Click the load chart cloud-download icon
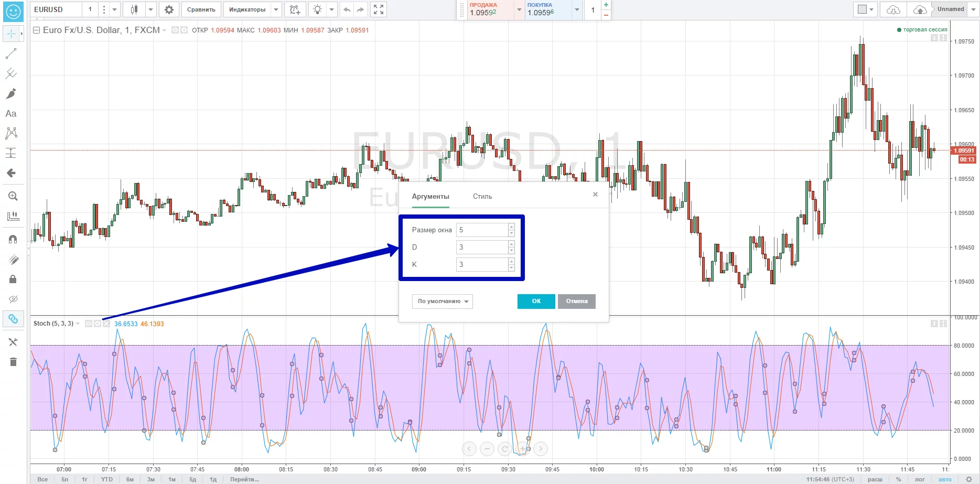 (893, 9)
